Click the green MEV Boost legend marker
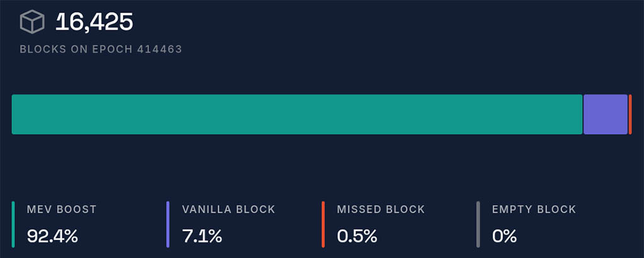644x258 pixels. 13,224
